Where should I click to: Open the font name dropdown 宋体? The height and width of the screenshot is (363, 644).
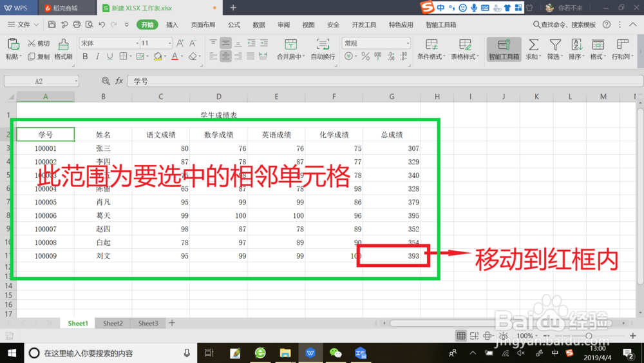pyautogui.click(x=109, y=43)
